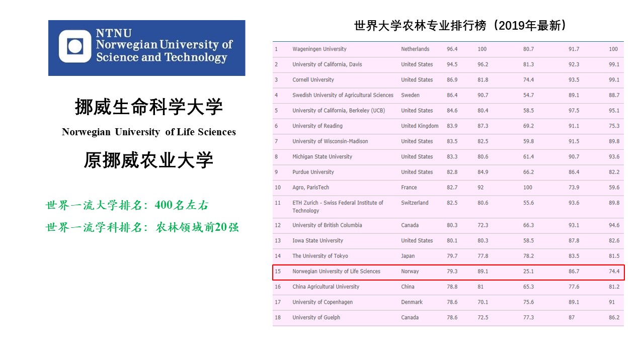Click the France country cell
Screen dimensions: 644x362
(x=409, y=188)
